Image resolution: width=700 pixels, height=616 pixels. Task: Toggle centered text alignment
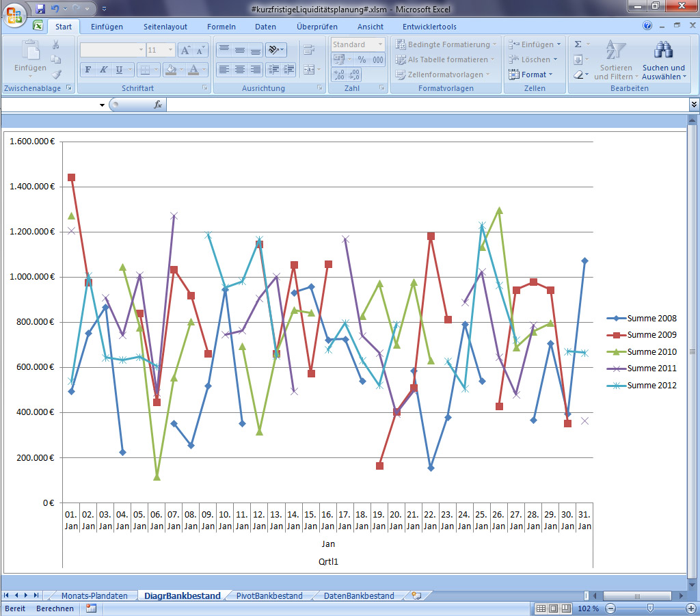tap(240, 70)
